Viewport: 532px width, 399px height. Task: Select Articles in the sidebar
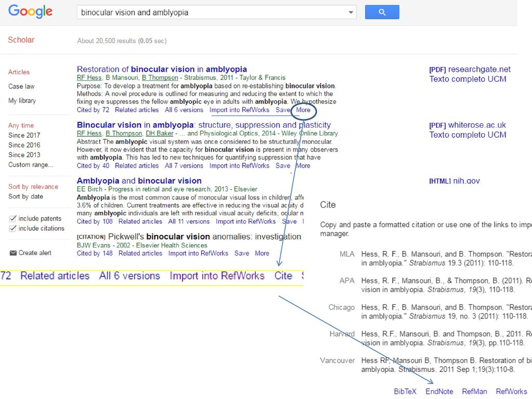pos(19,72)
